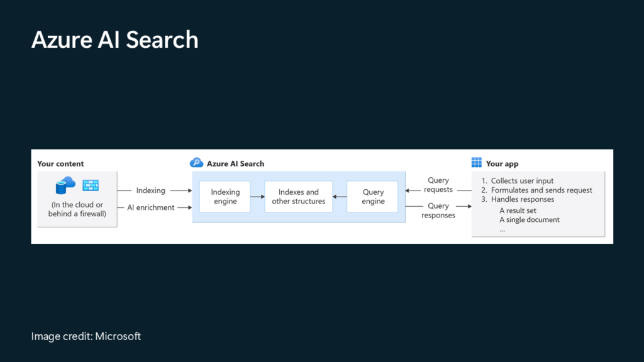Click the blue grid Your app icon
Screen dimensions: 644x362
[x=477, y=163]
